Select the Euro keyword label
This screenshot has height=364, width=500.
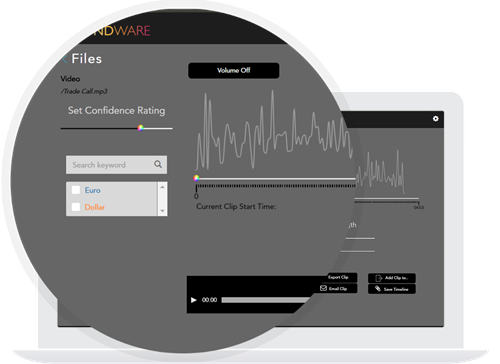pyautogui.click(x=92, y=190)
